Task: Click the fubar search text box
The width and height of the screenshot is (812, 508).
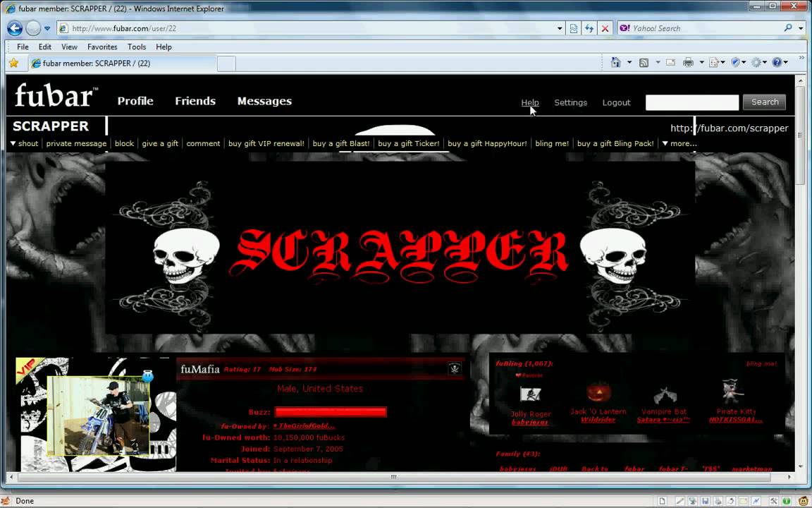Action: (692, 102)
